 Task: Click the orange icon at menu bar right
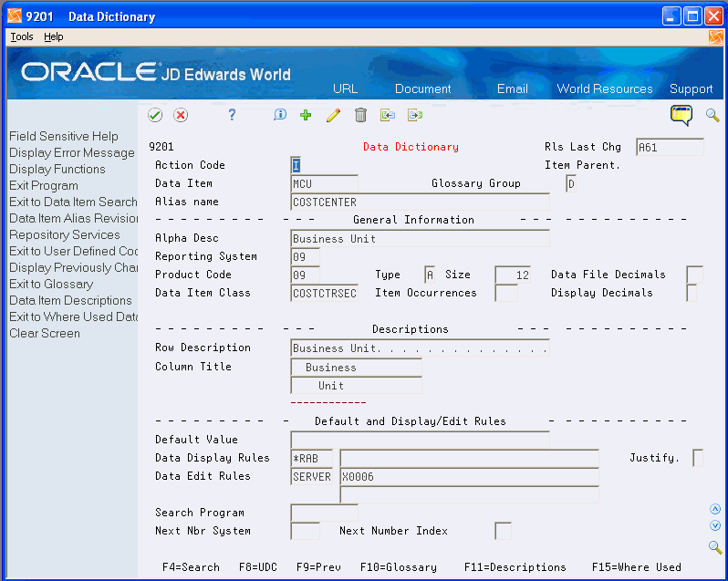click(715, 37)
